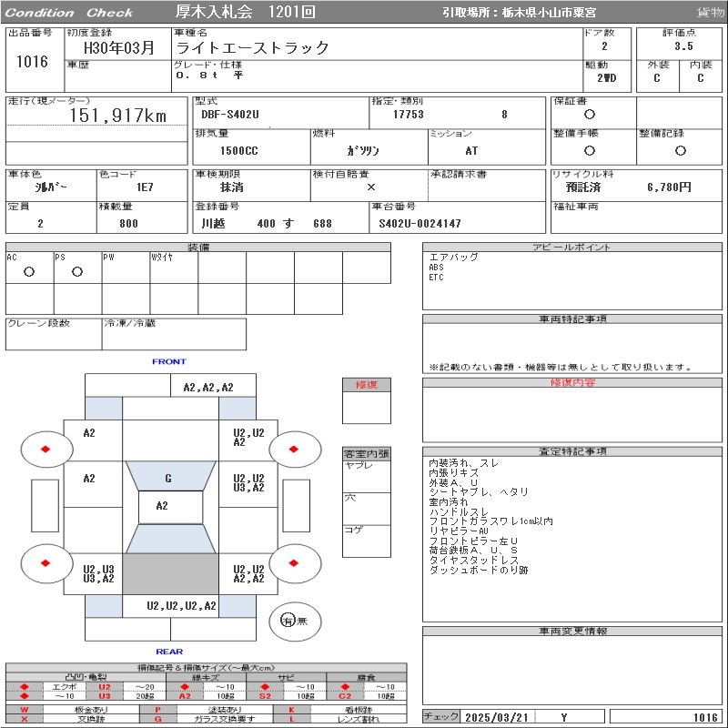Click the displacement 1500CC
This screenshot has width=728, height=728.
(x=238, y=150)
